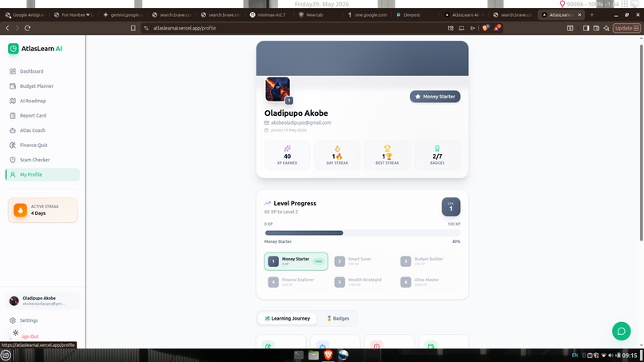
Task: Click the Oladipupo Akobe profile heading
Action: coord(296,113)
